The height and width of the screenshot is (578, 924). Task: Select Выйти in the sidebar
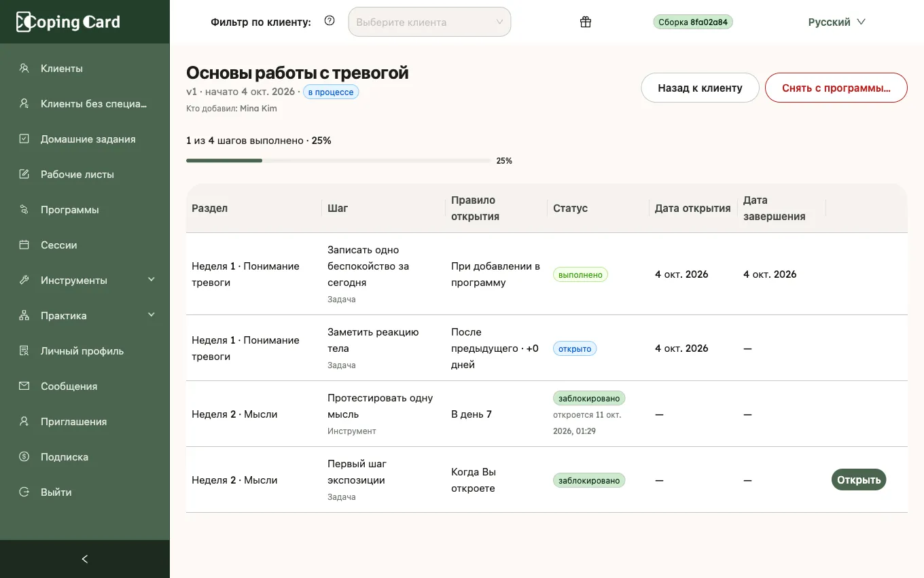coord(85,492)
